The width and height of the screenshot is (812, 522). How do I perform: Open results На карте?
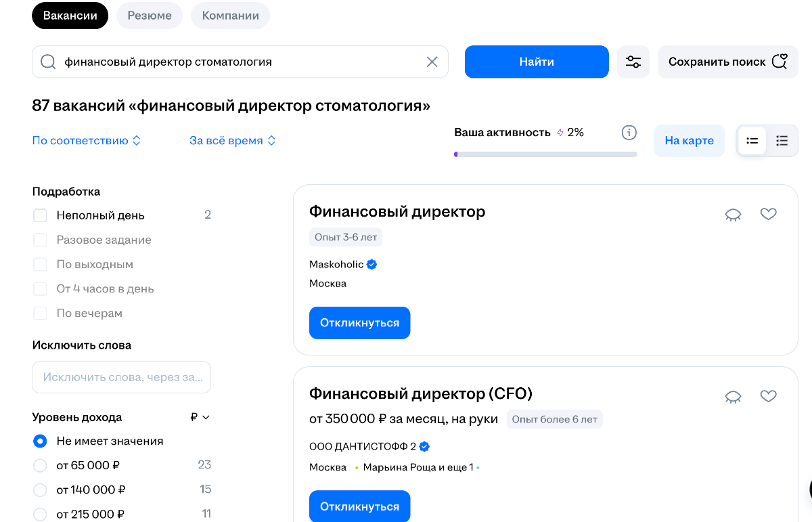pos(689,141)
